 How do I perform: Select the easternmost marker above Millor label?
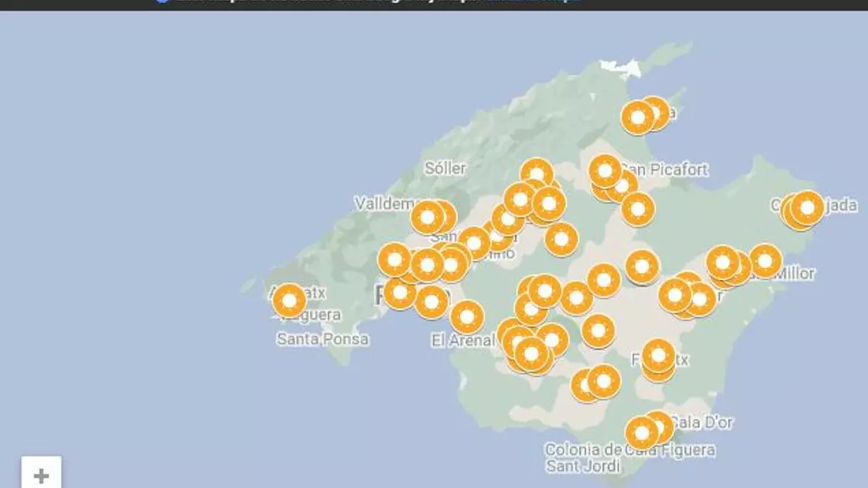click(x=765, y=260)
